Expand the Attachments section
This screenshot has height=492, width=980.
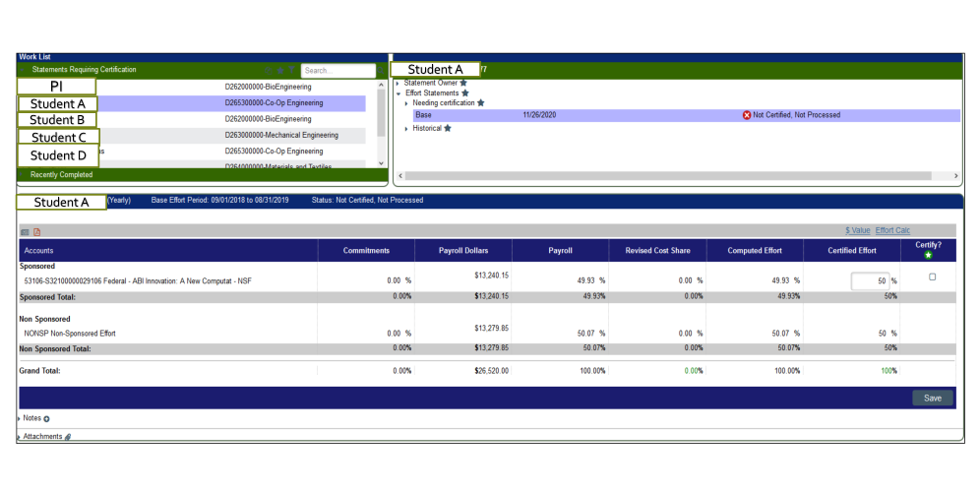point(20,436)
